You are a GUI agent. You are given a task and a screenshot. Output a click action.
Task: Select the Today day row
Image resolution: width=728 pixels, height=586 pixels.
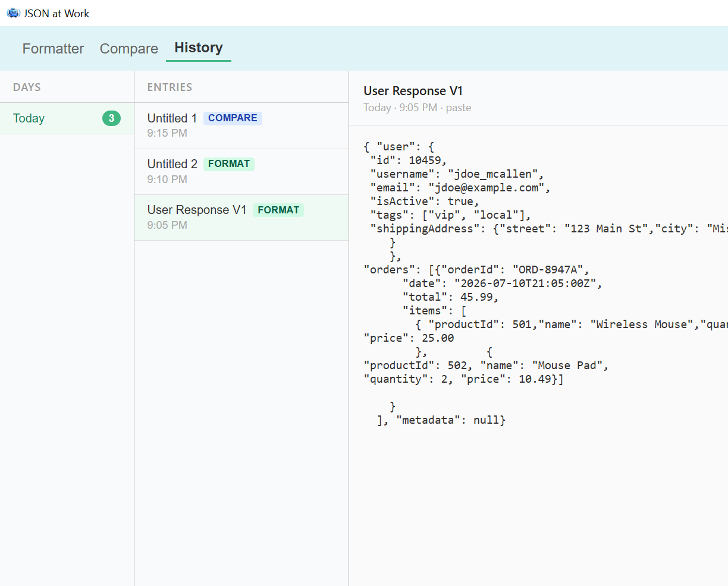pos(67,118)
